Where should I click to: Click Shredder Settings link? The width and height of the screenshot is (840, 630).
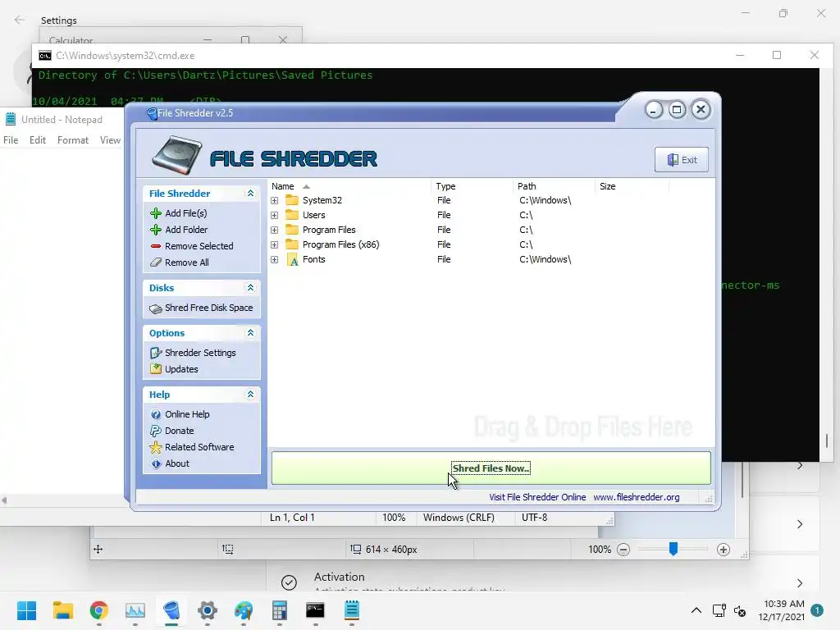coord(200,353)
